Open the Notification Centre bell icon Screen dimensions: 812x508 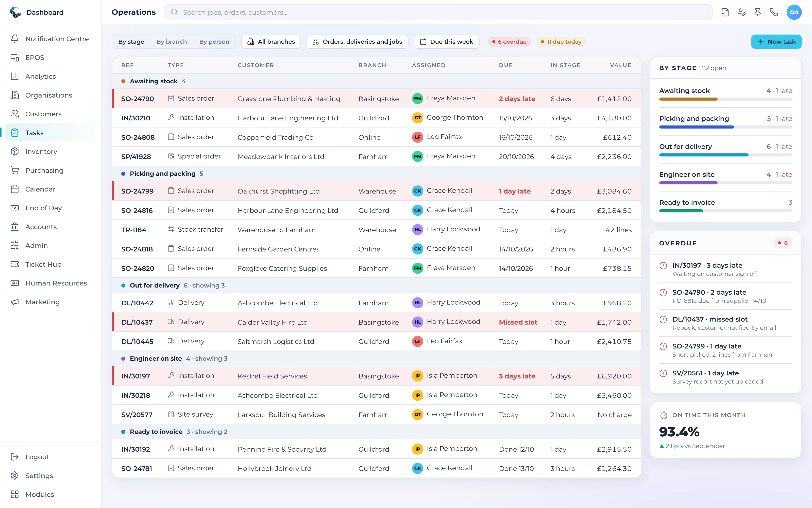pos(15,39)
